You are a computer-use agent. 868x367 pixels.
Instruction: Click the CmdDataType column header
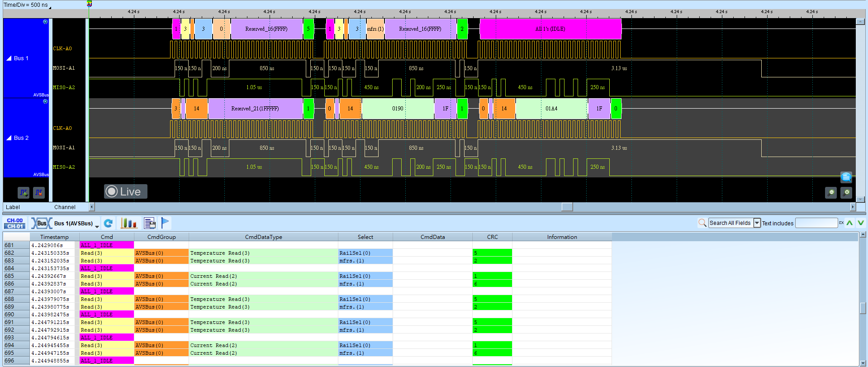tap(263, 237)
